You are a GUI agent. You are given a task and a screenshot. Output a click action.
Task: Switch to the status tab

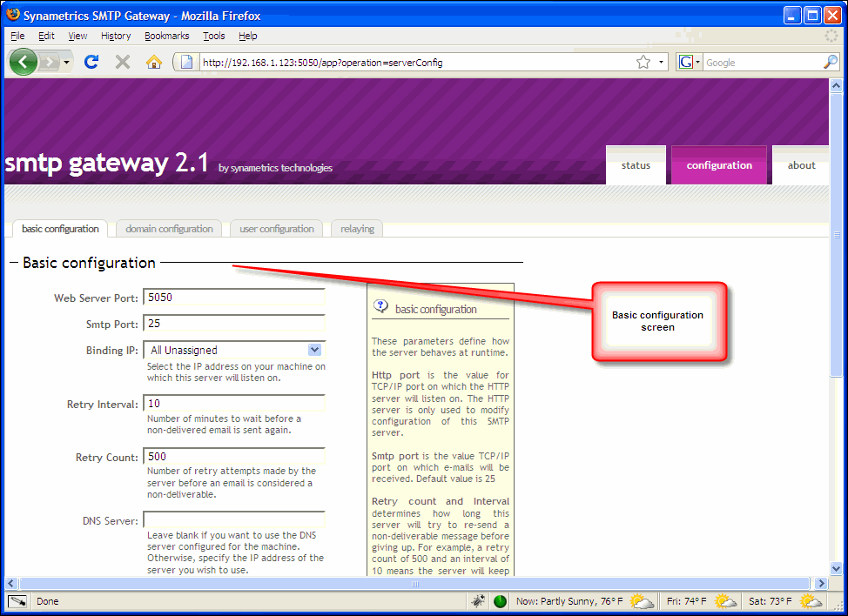tap(636, 165)
